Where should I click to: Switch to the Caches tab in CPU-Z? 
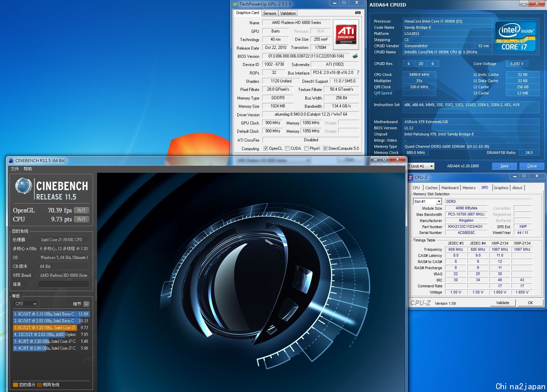coord(431,188)
